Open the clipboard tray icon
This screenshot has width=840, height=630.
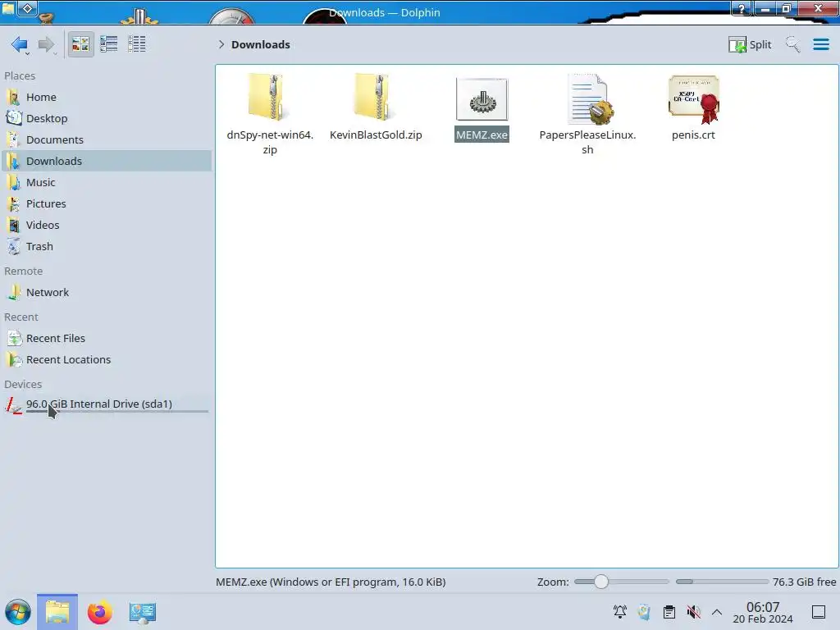[669, 612]
